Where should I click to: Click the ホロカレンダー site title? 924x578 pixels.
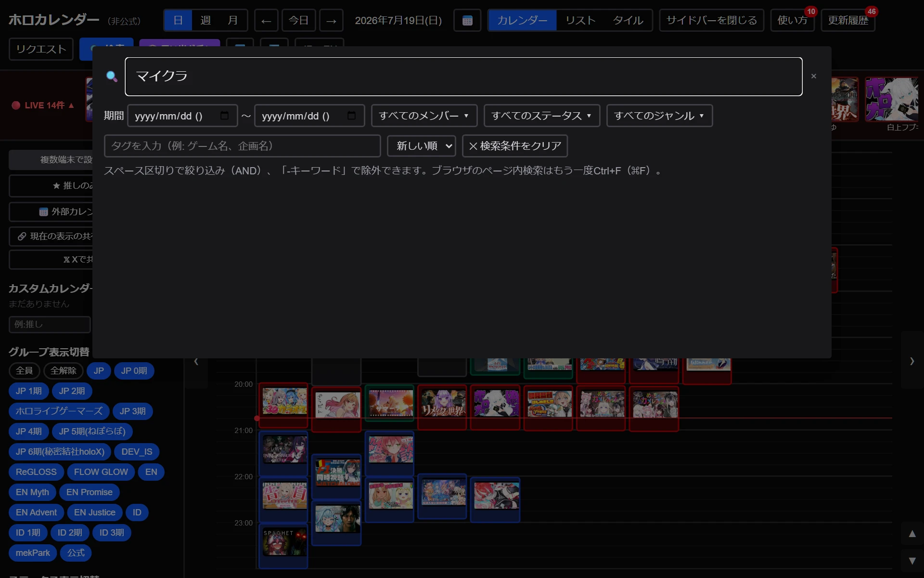pyautogui.click(x=54, y=20)
